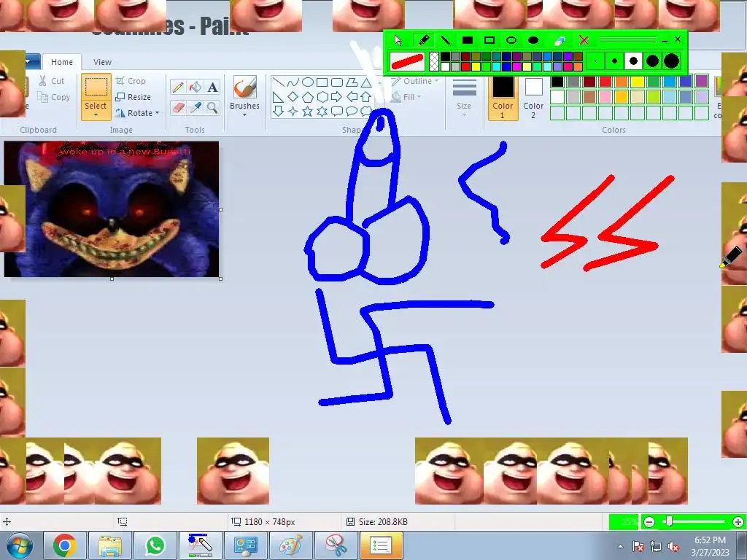The height and width of the screenshot is (560, 747).
Task: Select the purple swatch in Paint Colors
Action: click(702, 81)
